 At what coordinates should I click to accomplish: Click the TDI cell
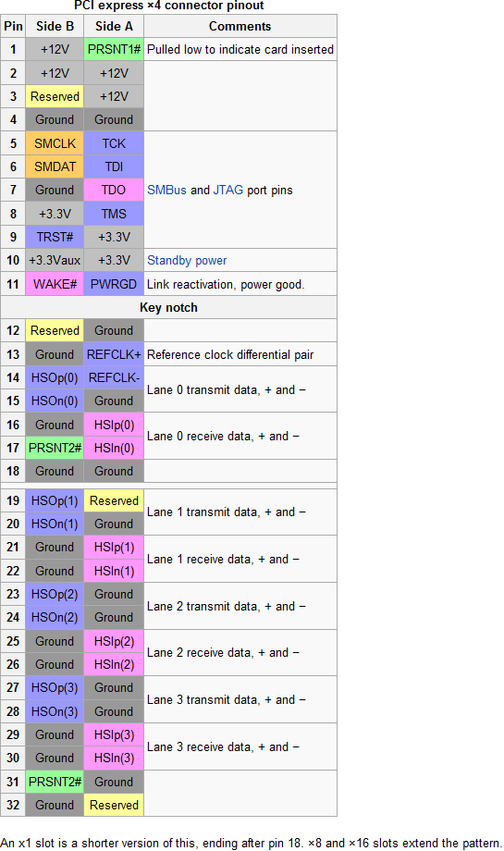114,166
